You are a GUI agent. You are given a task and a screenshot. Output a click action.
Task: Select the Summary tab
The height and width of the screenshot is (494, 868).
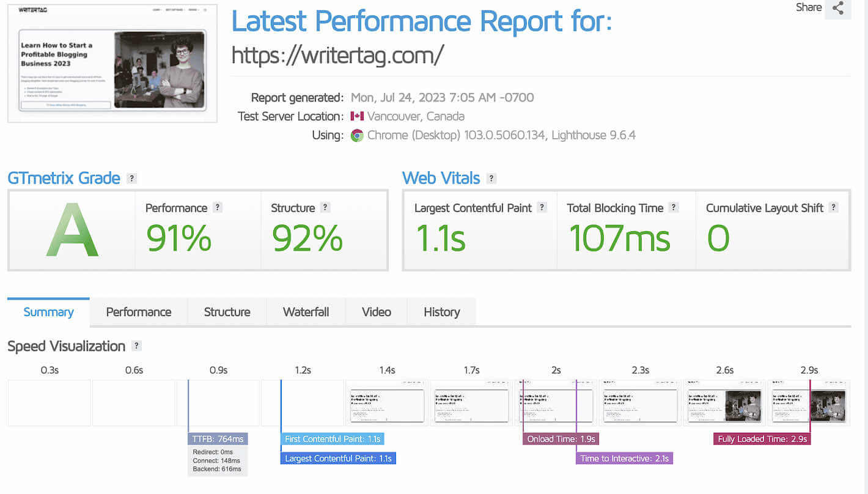click(48, 312)
